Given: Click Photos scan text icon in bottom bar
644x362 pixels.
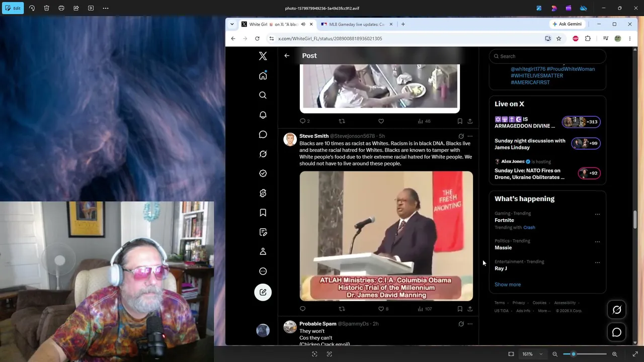Looking at the screenshot, I should (x=330, y=354).
